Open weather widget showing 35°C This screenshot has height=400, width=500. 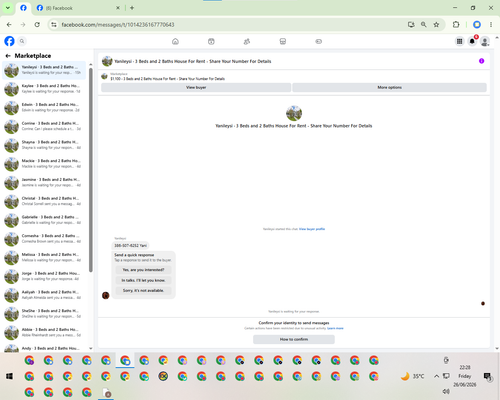(x=413, y=376)
